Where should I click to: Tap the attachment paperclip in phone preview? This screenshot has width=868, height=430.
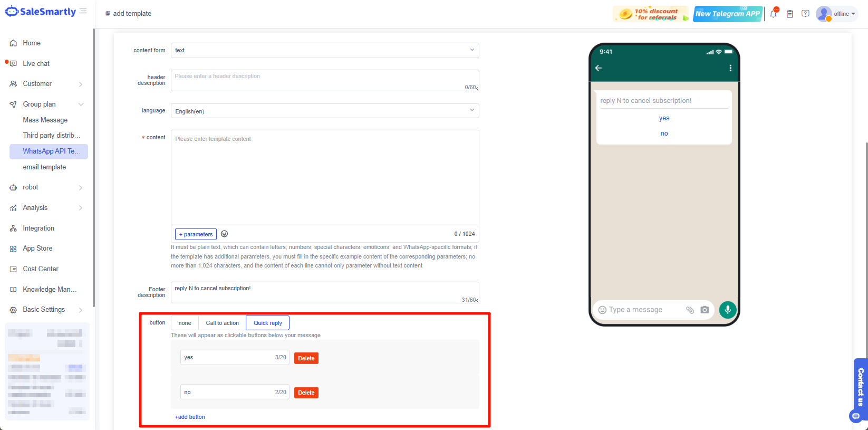[690, 310]
